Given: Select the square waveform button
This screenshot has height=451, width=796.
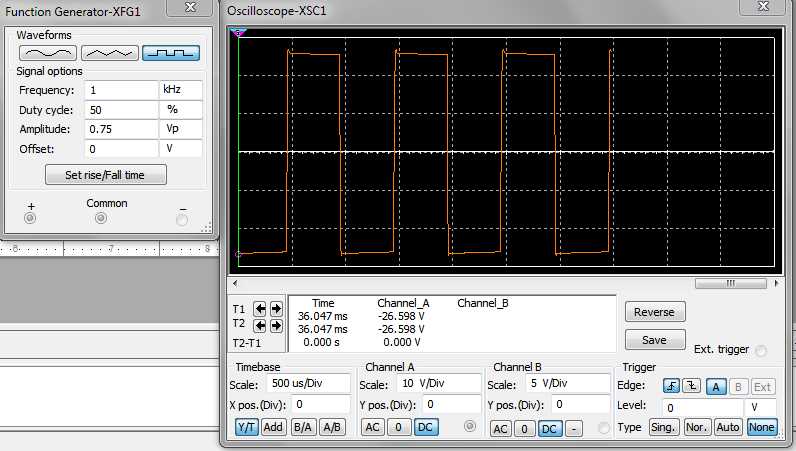Looking at the screenshot, I should point(171,53).
